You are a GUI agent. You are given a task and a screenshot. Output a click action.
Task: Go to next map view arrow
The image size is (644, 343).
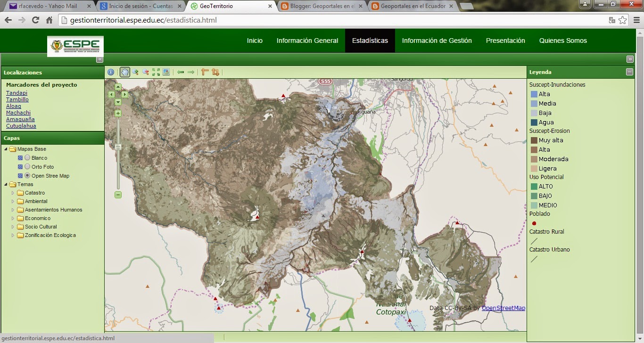point(191,72)
